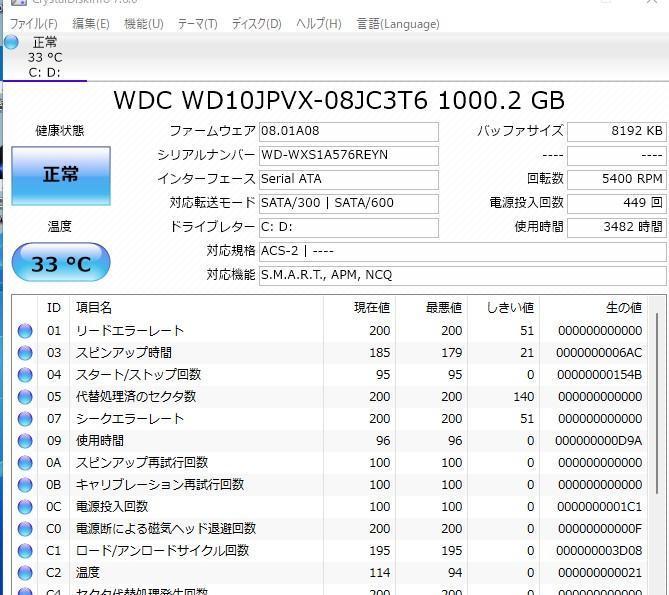
Task: Select the スピンアップ時間 attribute name
Action: click(124, 353)
